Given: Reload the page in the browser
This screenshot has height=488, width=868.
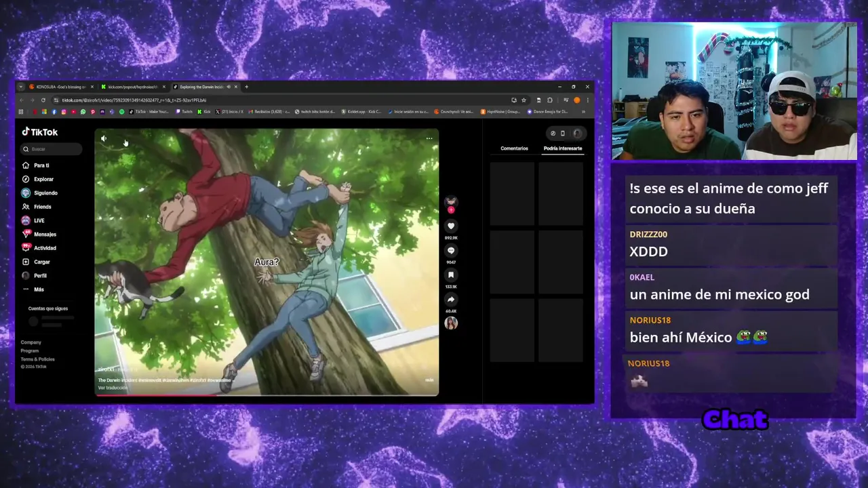Looking at the screenshot, I should pyautogui.click(x=43, y=100).
